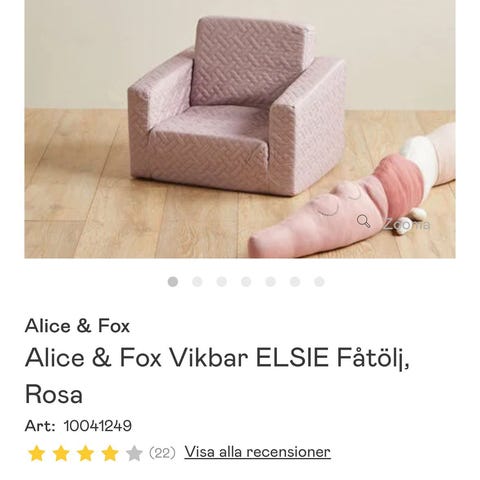
Task: Open Visa alla recensioner link
Action: (257, 452)
